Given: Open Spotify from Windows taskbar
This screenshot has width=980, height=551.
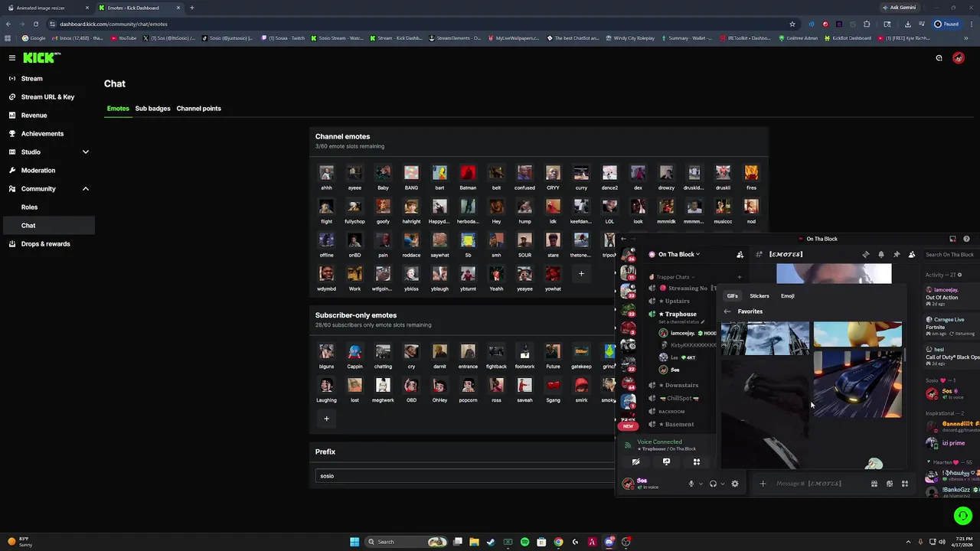Looking at the screenshot, I should click(x=524, y=542).
